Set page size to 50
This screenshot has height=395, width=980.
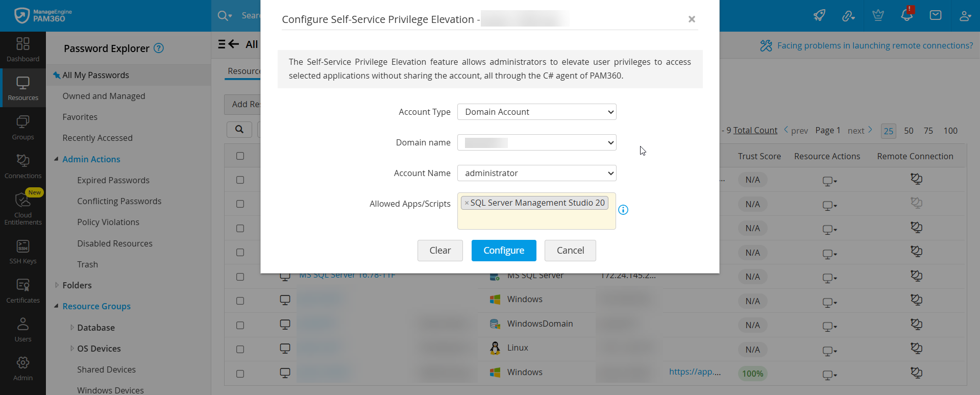(909, 131)
